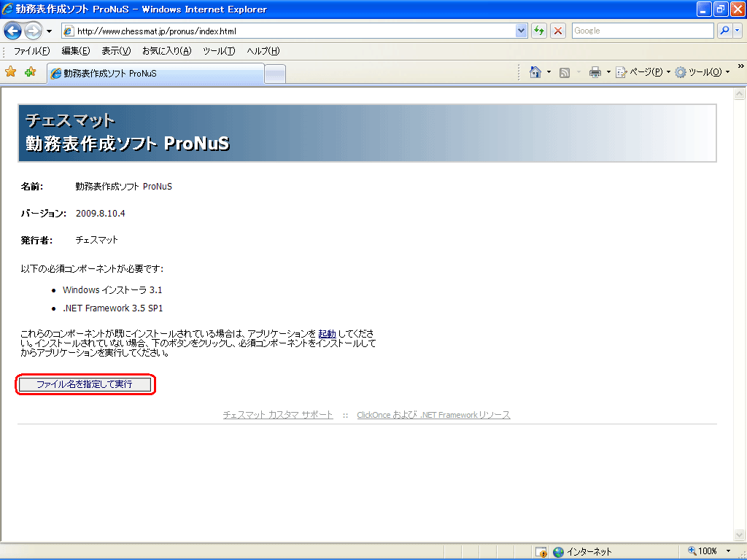Click the scrollbar up arrow
Viewport: 747px width, 560px height.
pyautogui.click(x=740, y=94)
